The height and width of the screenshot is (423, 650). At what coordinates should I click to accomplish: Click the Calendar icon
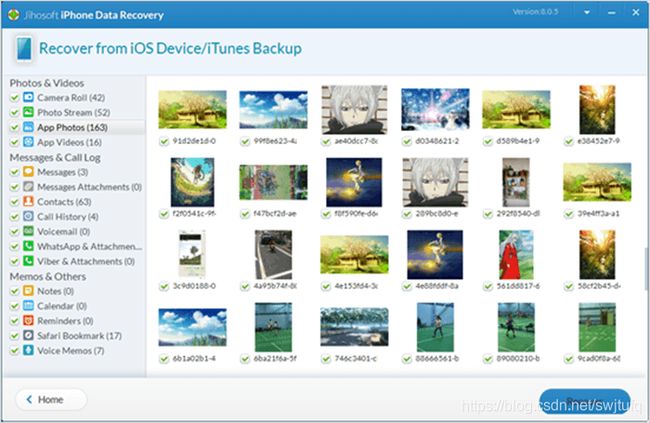(28, 306)
